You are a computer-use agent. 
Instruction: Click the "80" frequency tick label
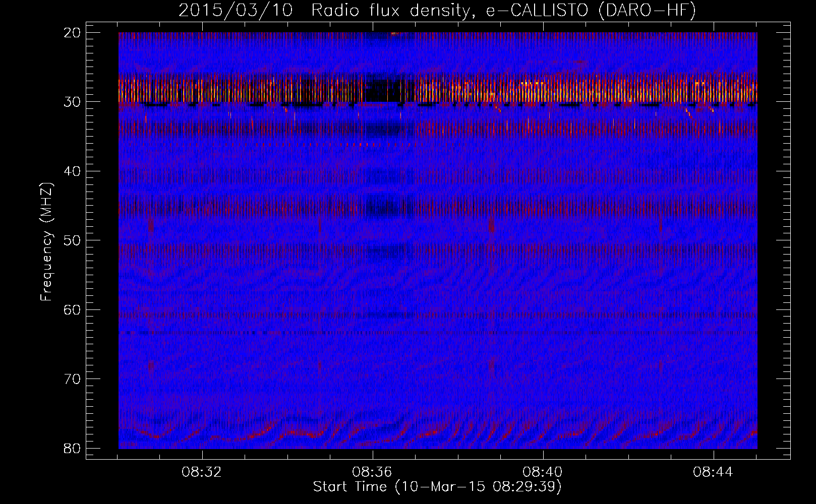pos(73,448)
